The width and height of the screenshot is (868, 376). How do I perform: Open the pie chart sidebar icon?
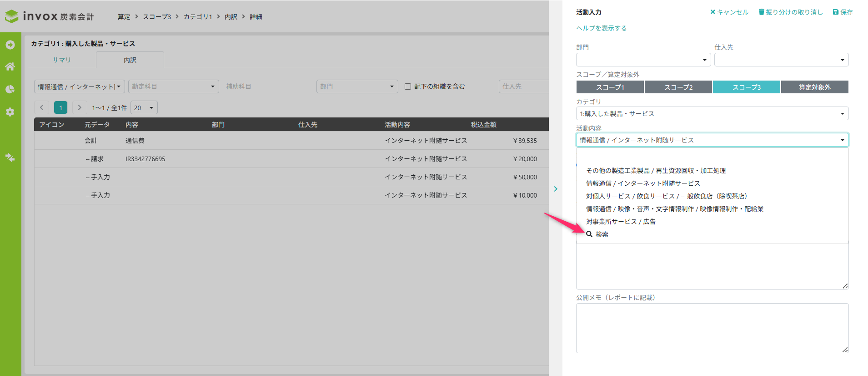(10, 89)
